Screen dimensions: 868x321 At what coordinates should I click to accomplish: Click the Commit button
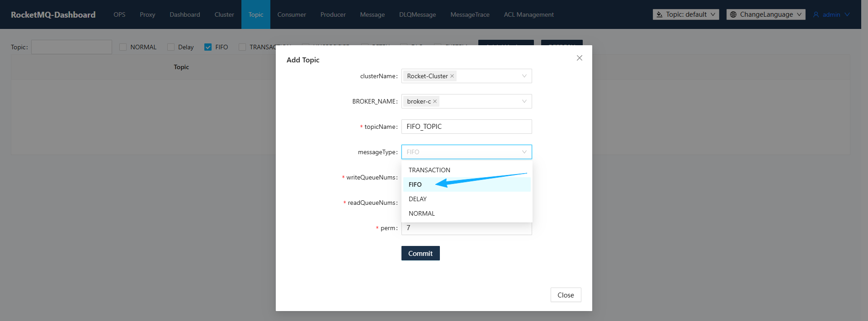(420, 253)
